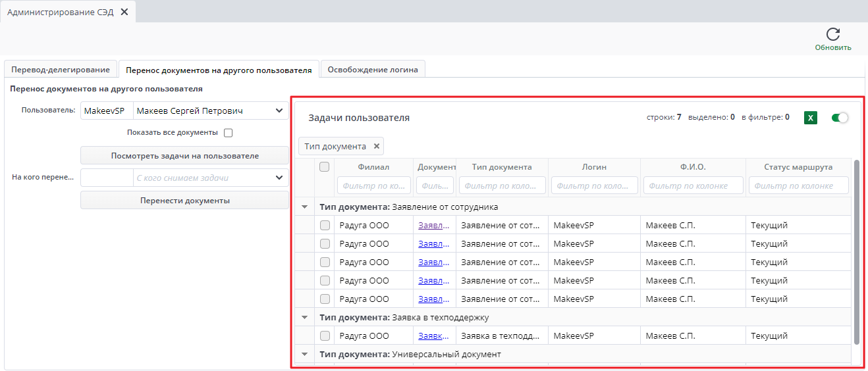Collapse the Заявление от сотрудника group
The height and width of the screenshot is (371, 868).
coord(304,207)
